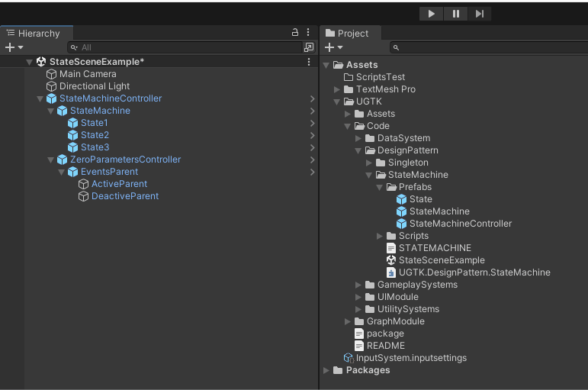Viewport: 588px width, 390px height.
Task: Click the DeactiveParent object icon
Action: tap(83, 196)
